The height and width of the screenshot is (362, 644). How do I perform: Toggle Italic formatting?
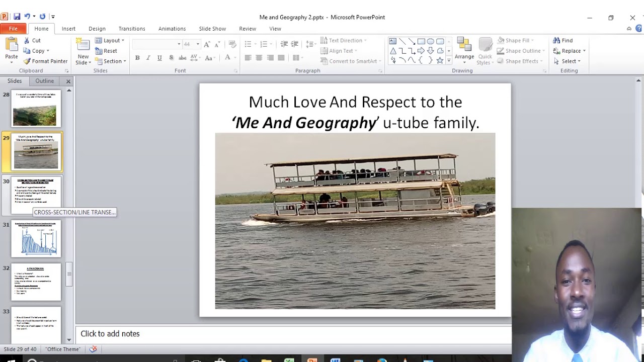point(148,58)
